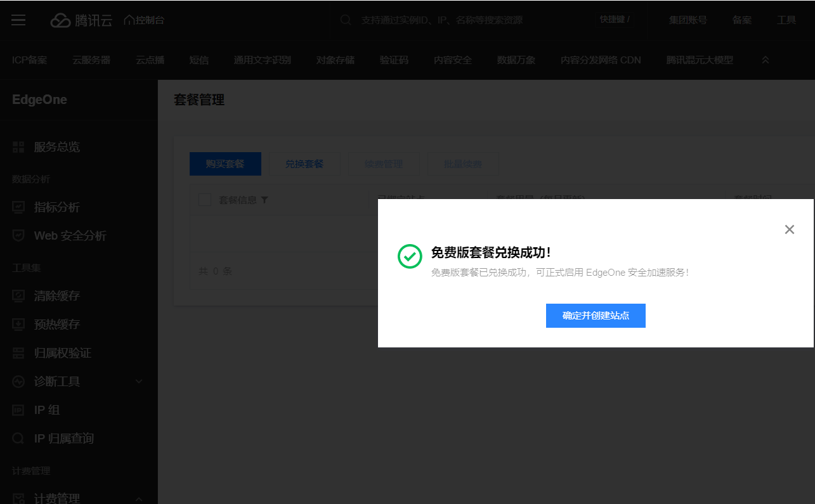The width and height of the screenshot is (815, 504).
Task: Open 归属权验证 in the sidebar
Action: click(63, 353)
